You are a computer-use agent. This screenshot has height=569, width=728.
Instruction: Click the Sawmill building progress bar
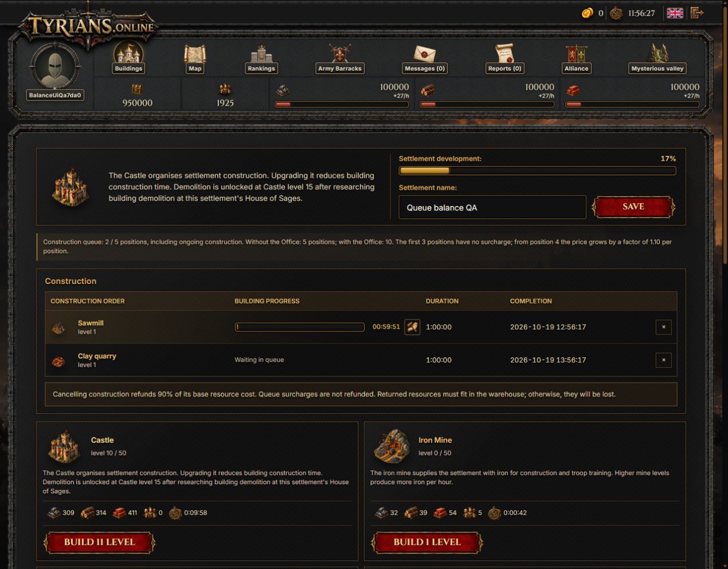pos(299,327)
